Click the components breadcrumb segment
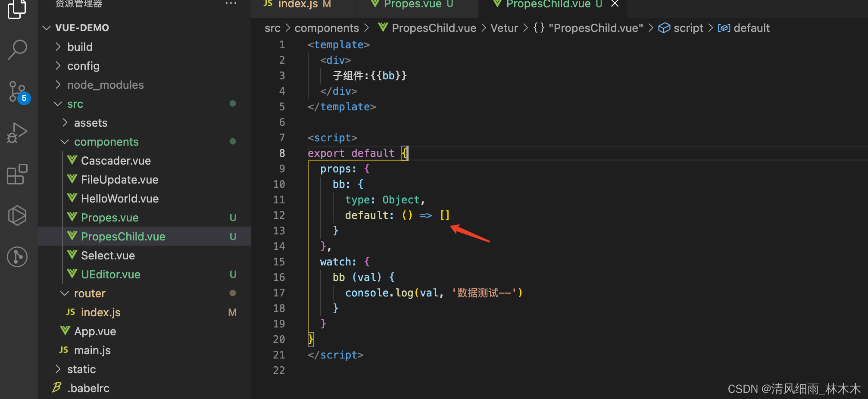 [326, 28]
